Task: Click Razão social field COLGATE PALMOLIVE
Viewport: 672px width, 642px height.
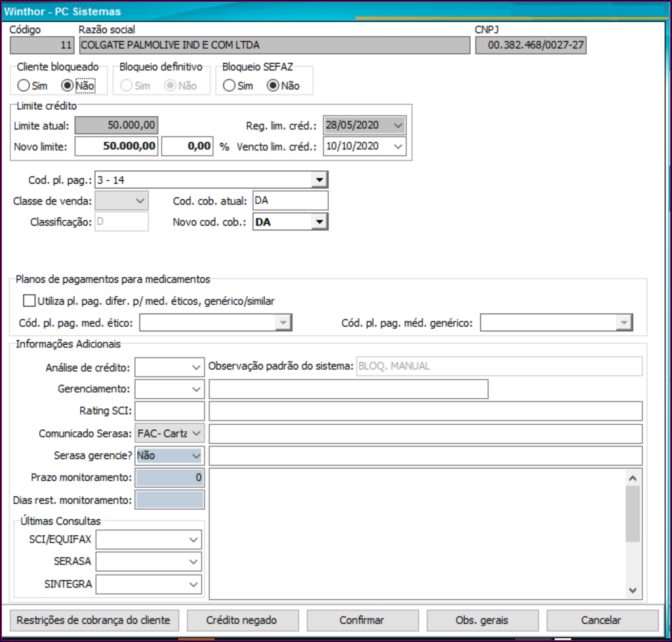Action: (275, 45)
